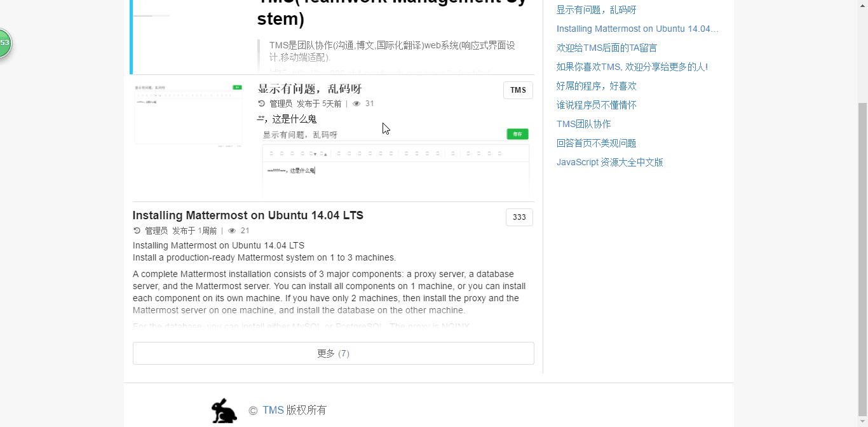The image size is (868, 427).
Task: Open sidebar link 欢迎给TMS后面的TA留言
Action: coord(607,48)
